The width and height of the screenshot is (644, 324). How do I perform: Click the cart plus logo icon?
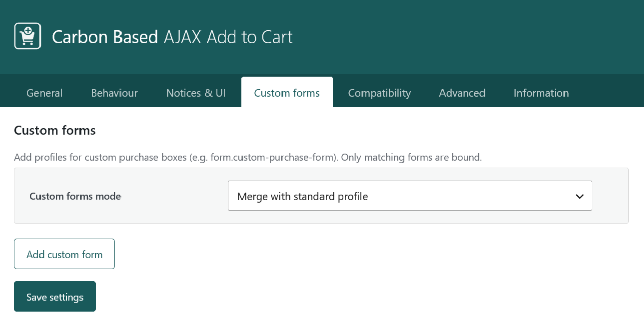pos(27,36)
